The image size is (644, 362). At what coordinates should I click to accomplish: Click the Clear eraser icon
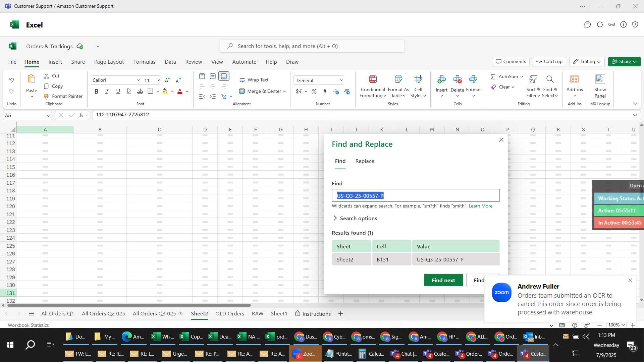(493, 87)
